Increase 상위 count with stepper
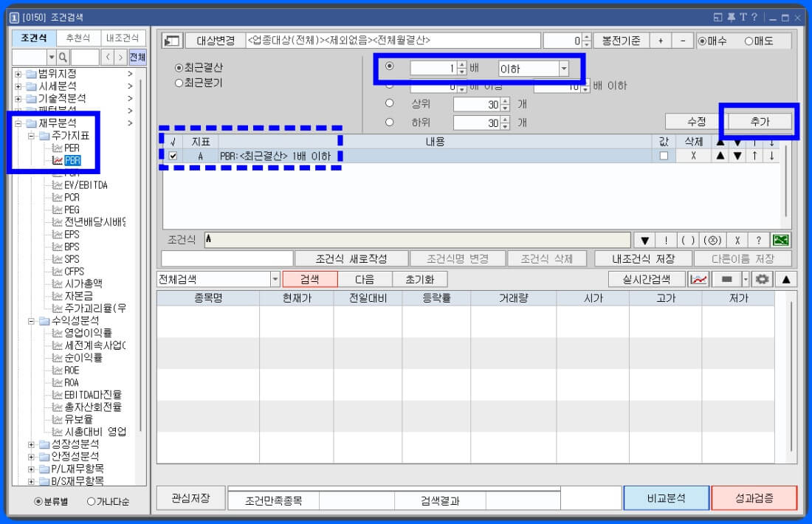This screenshot has width=812, height=524. pos(506,102)
